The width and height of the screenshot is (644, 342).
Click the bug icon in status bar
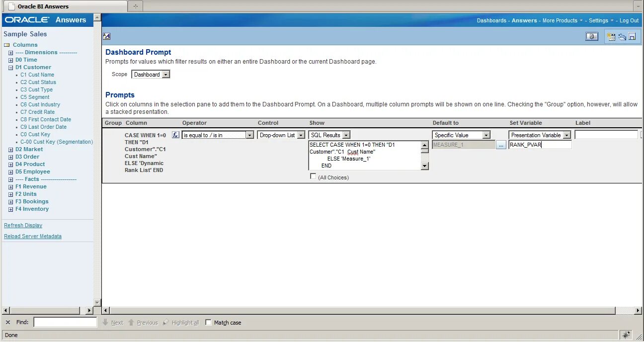coord(626,335)
